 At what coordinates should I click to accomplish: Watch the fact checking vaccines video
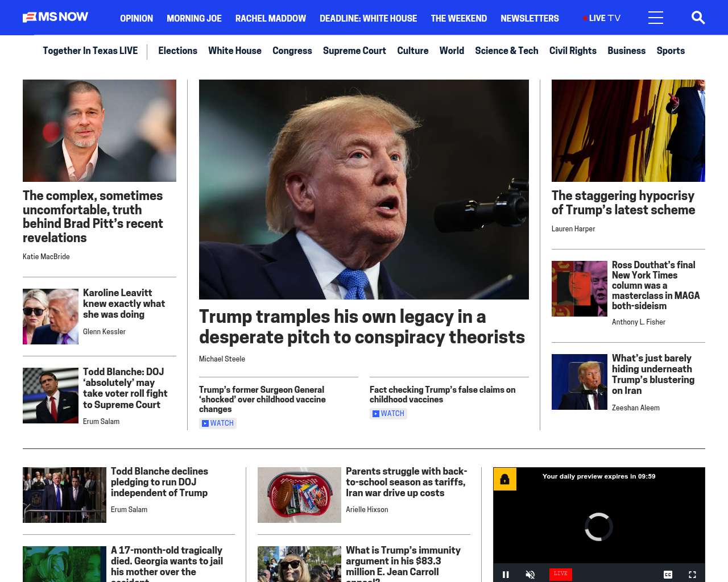click(388, 414)
